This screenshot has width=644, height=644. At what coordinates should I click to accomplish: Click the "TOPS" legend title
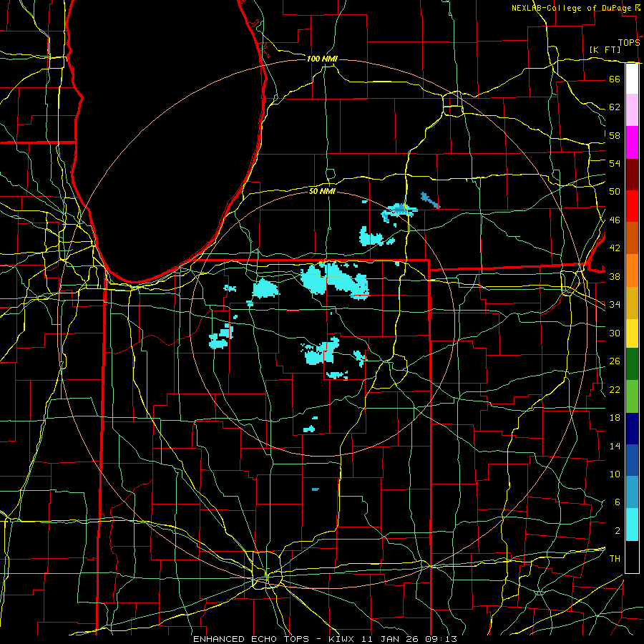(629, 43)
